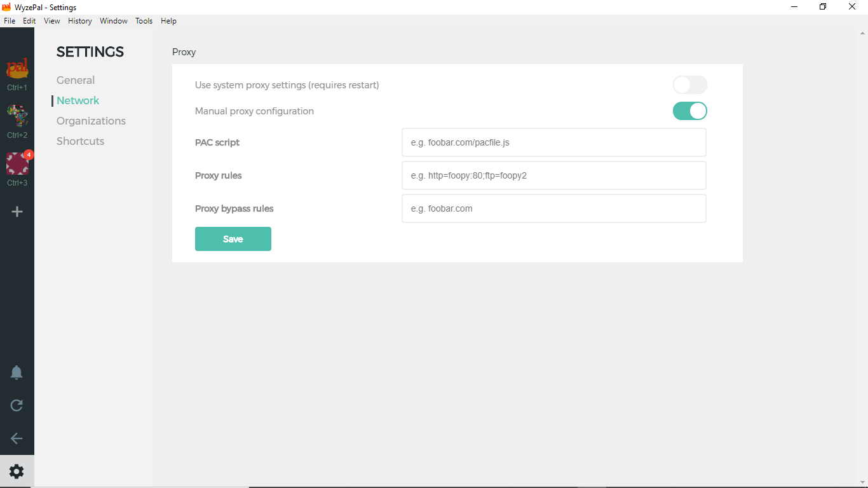Open notifications bell icon in sidebar
The width and height of the screenshot is (868, 488).
(x=17, y=373)
